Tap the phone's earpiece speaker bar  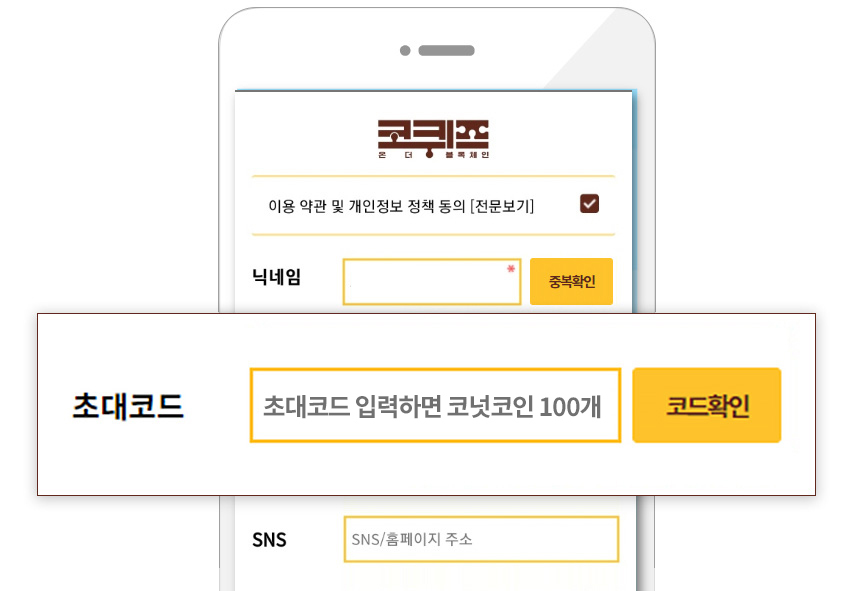tap(446, 51)
